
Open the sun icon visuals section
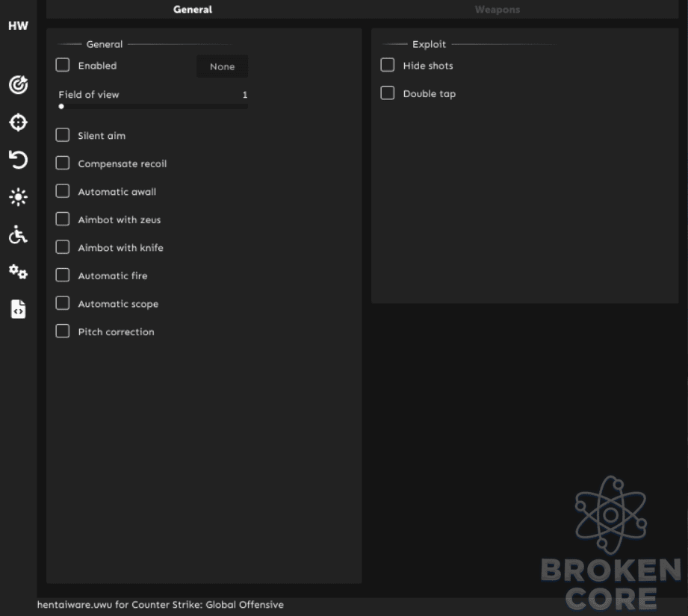click(19, 197)
